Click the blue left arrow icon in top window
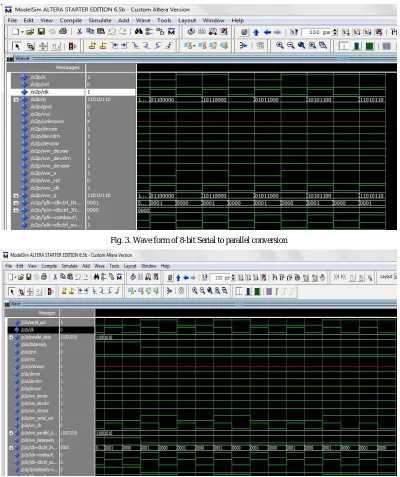The image size is (400, 477). pyautogui.click(x=267, y=32)
